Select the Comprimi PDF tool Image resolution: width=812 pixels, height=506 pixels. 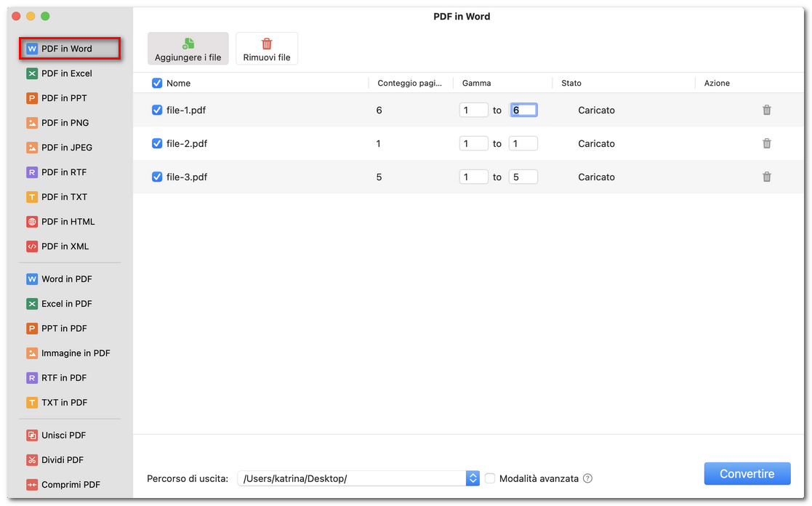coord(68,484)
